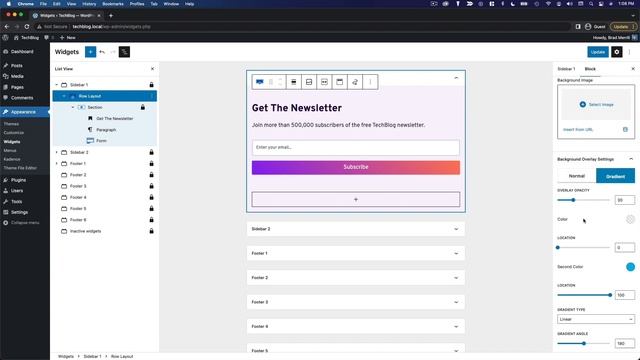The image size is (640, 360).
Task: Collapse the Sidebar 1 tree item
Action: (x=57, y=85)
